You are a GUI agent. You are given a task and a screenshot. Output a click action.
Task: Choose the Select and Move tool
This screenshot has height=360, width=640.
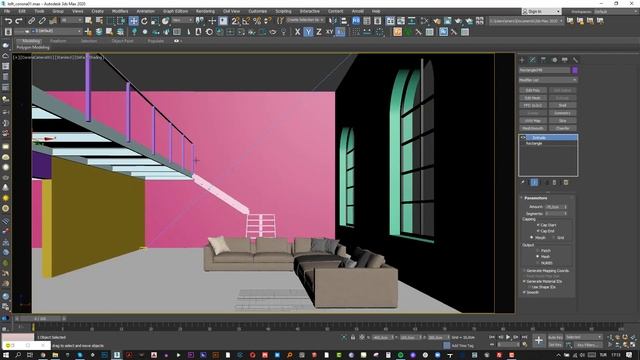pos(133,21)
